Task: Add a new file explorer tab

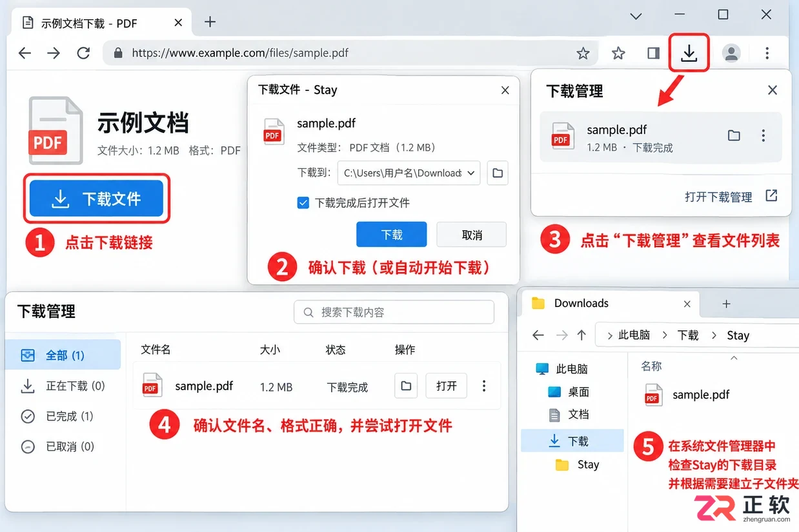Action: pos(726,303)
